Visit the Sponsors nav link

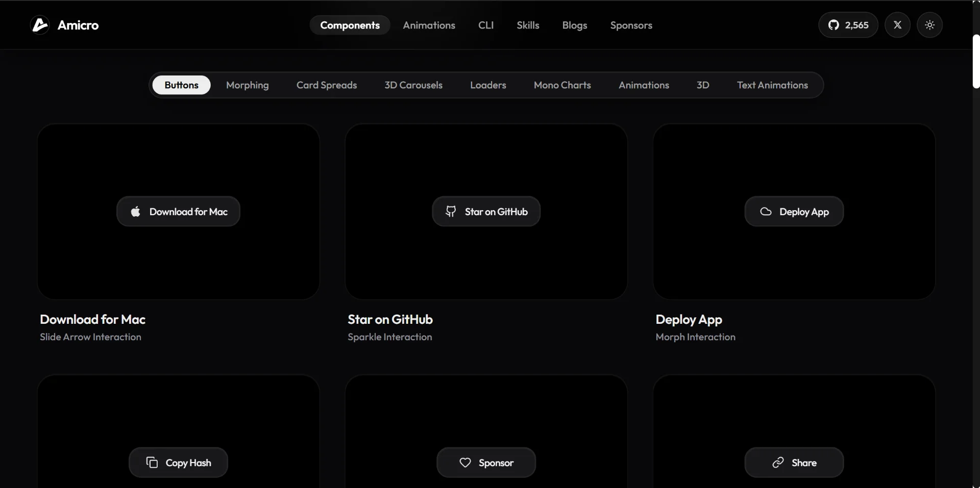coord(631,25)
